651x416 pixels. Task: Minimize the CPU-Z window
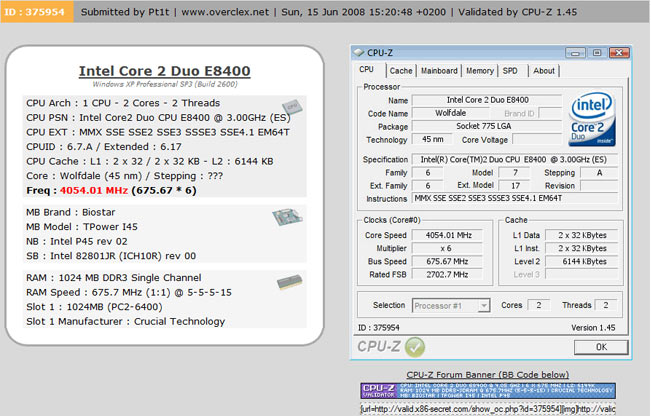point(575,53)
